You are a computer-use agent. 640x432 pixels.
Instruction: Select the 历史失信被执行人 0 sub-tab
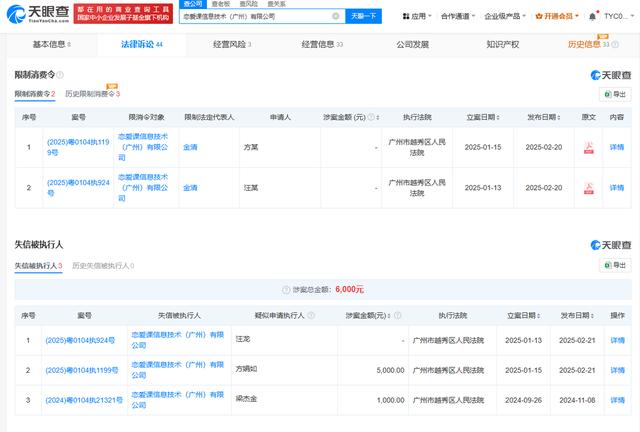103,266
